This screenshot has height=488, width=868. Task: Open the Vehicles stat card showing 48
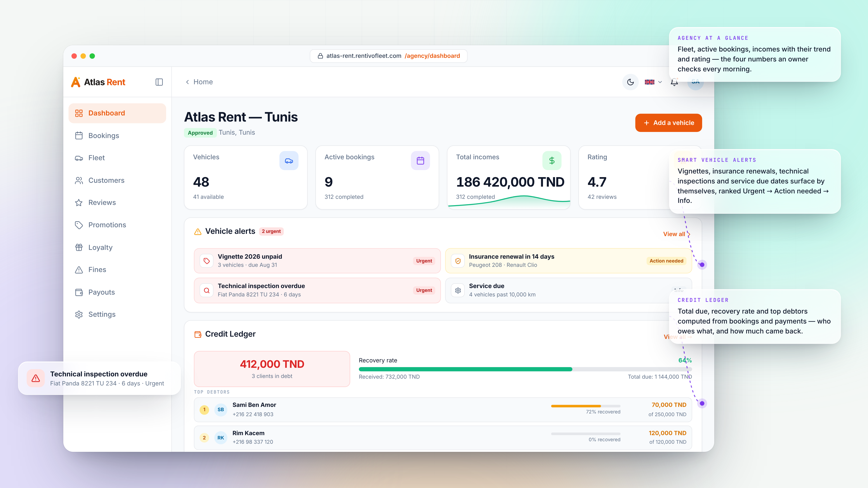(246, 178)
